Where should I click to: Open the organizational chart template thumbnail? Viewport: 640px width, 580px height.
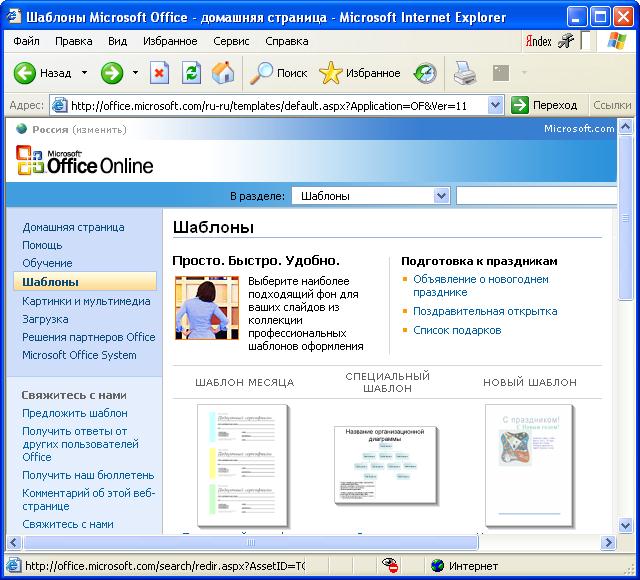(x=385, y=464)
